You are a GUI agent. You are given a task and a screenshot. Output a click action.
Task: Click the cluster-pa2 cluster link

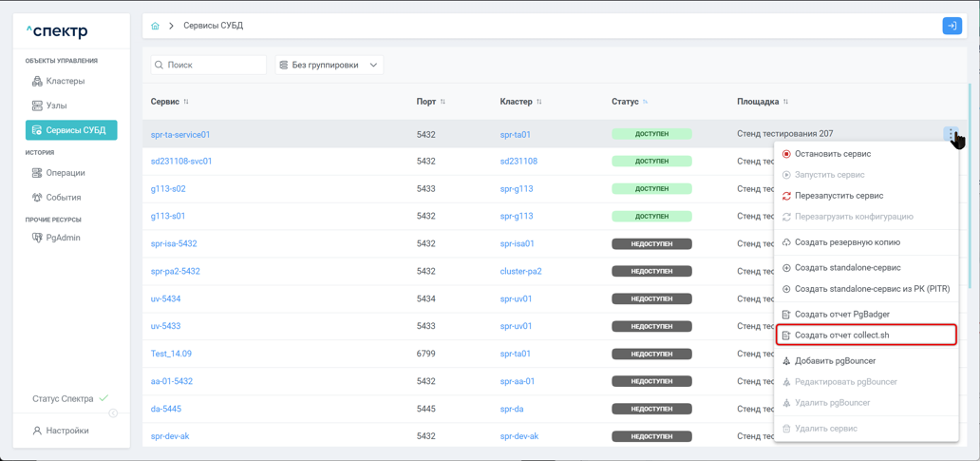(x=520, y=271)
